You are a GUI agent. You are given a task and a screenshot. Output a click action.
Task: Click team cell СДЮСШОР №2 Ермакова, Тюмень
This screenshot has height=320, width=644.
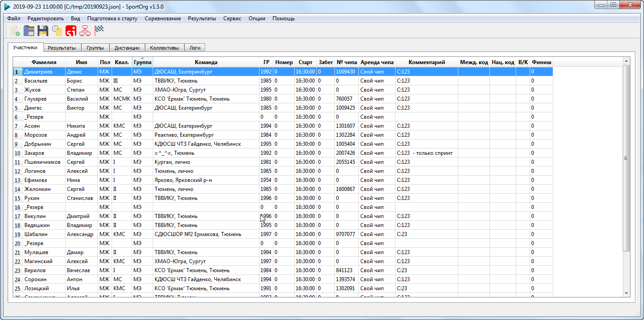206,234
